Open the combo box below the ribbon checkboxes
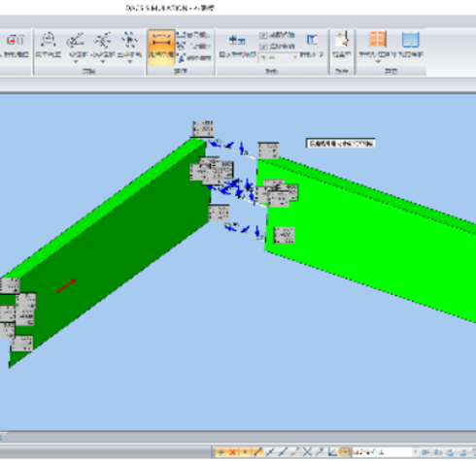 click(278, 58)
